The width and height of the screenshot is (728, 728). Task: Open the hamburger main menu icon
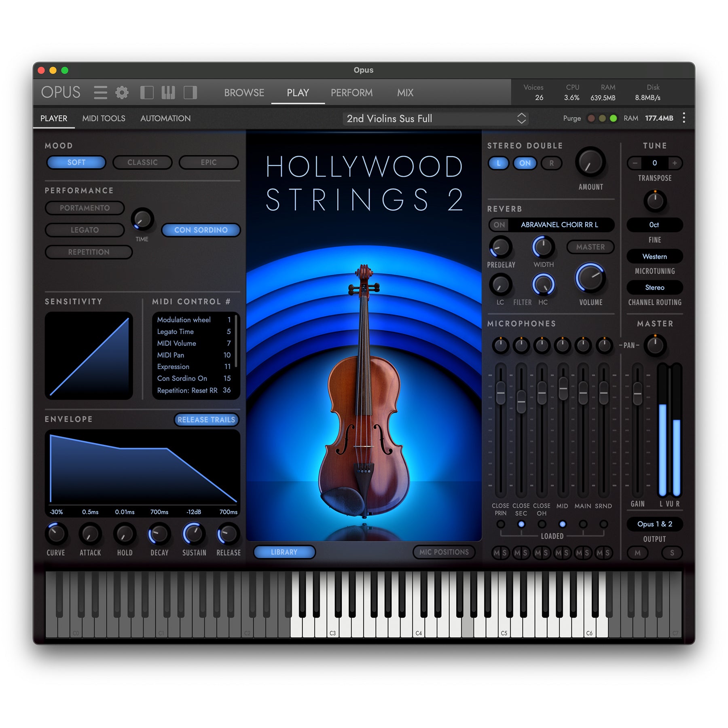(100, 93)
